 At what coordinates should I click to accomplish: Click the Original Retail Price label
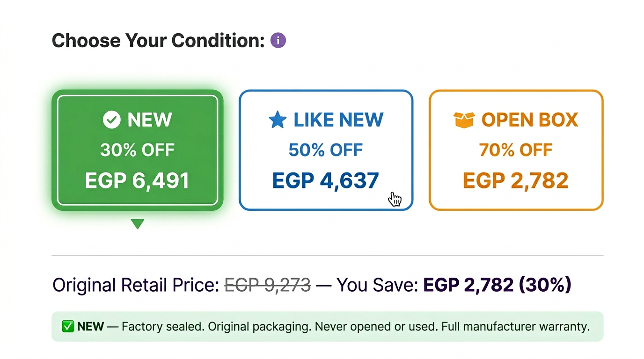click(x=136, y=285)
